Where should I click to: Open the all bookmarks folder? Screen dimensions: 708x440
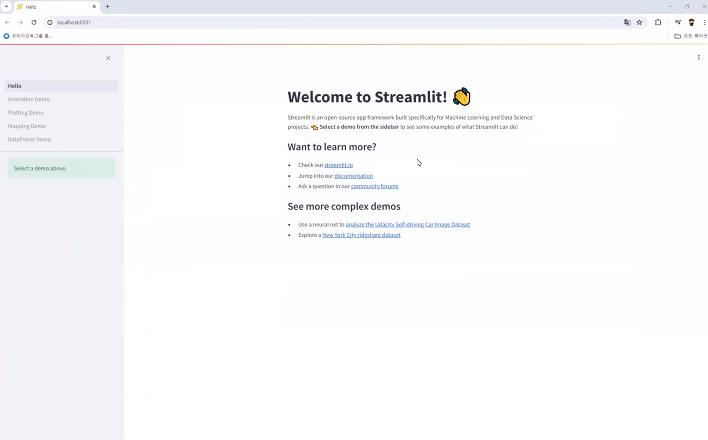coord(690,36)
